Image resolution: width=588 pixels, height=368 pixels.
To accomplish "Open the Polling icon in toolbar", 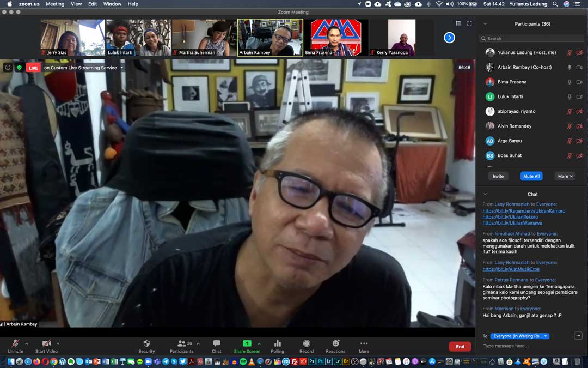I will coord(278,343).
